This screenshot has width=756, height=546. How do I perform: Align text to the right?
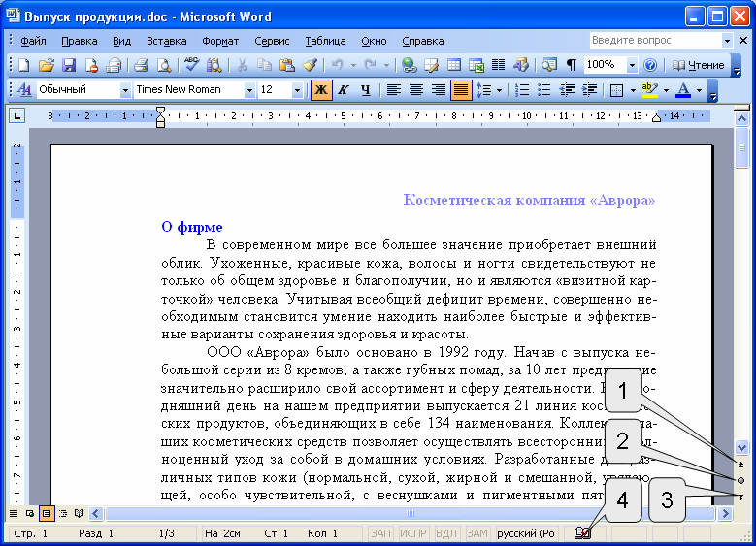(x=439, y=89)
